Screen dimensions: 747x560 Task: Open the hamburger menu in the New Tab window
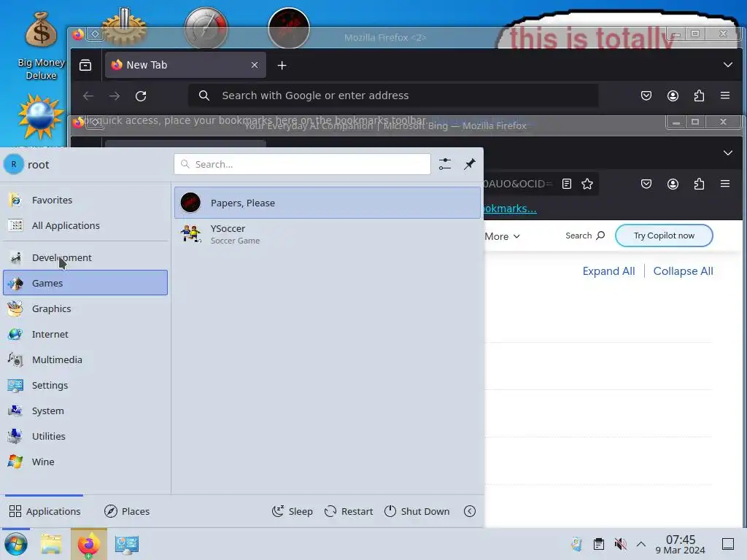(725, 96)
